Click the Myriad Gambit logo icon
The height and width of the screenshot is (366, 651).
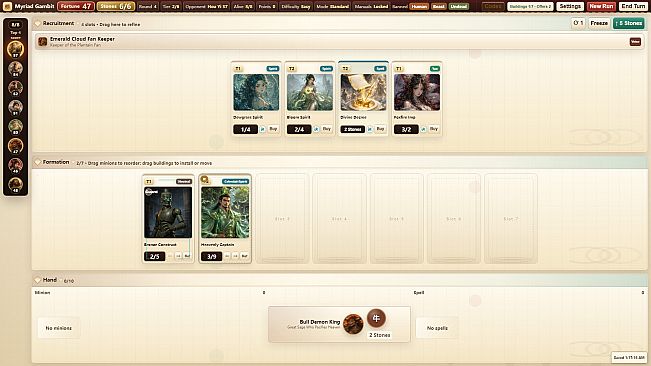[x=7, y=6]
